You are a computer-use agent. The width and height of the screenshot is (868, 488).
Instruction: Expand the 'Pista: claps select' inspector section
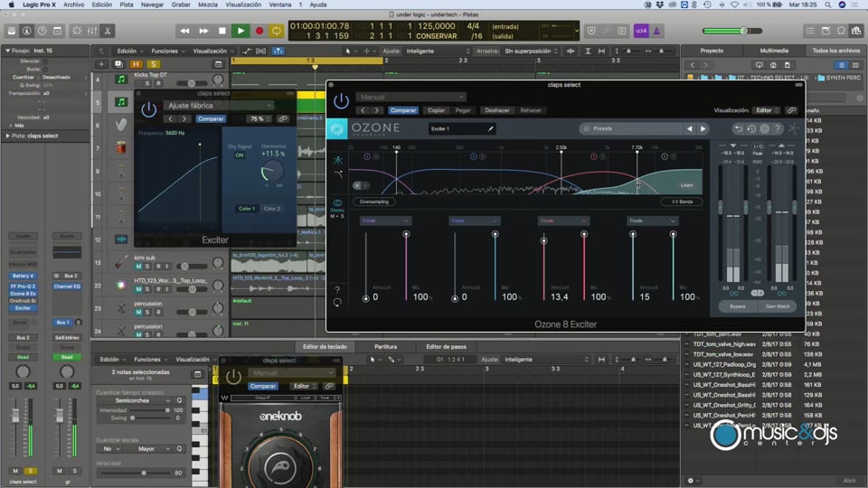8,136
